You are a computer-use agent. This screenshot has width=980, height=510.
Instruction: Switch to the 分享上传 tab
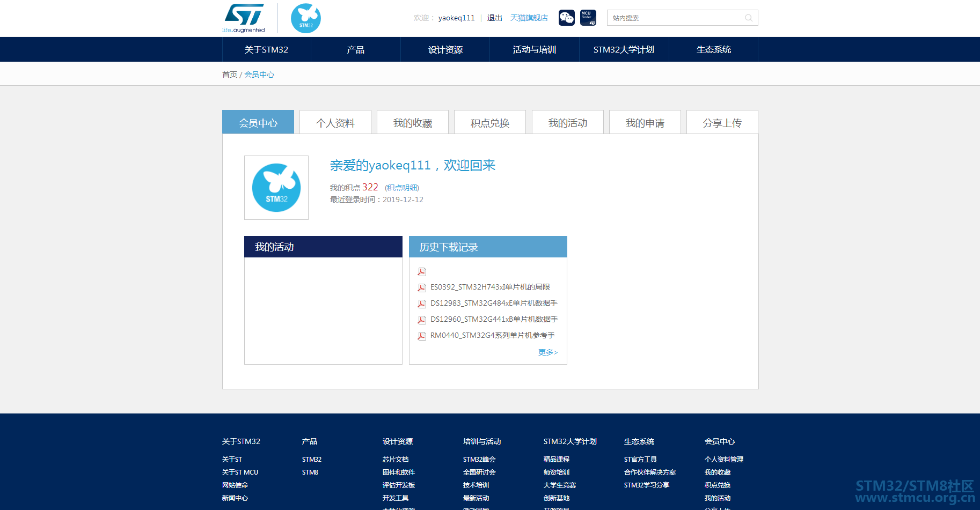722,122
